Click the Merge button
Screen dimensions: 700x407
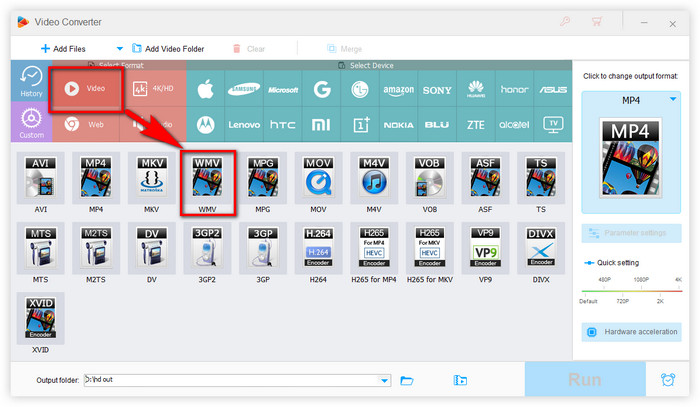(x=344, y=49)
